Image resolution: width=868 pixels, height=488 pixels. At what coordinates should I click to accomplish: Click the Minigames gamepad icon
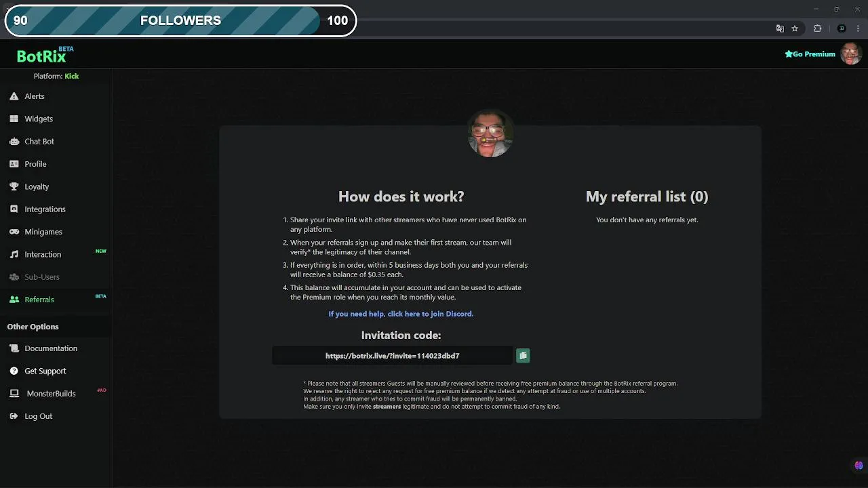14,232
